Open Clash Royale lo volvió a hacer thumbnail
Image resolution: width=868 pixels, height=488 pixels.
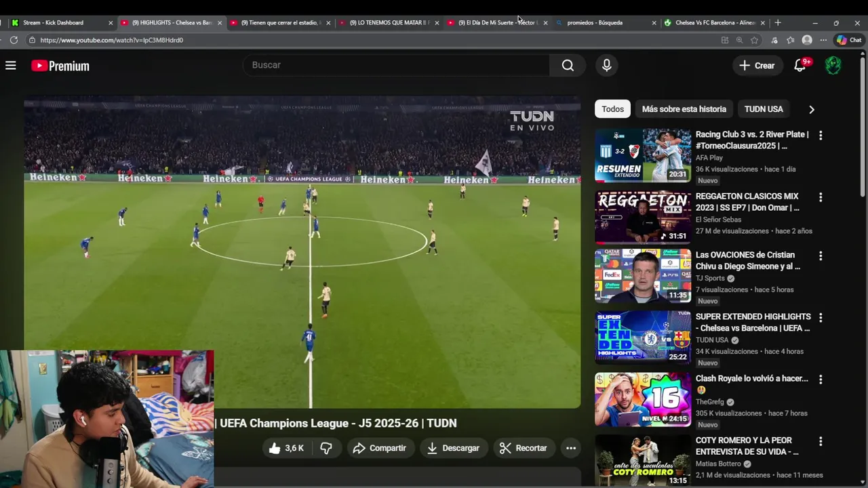point(643,399)
